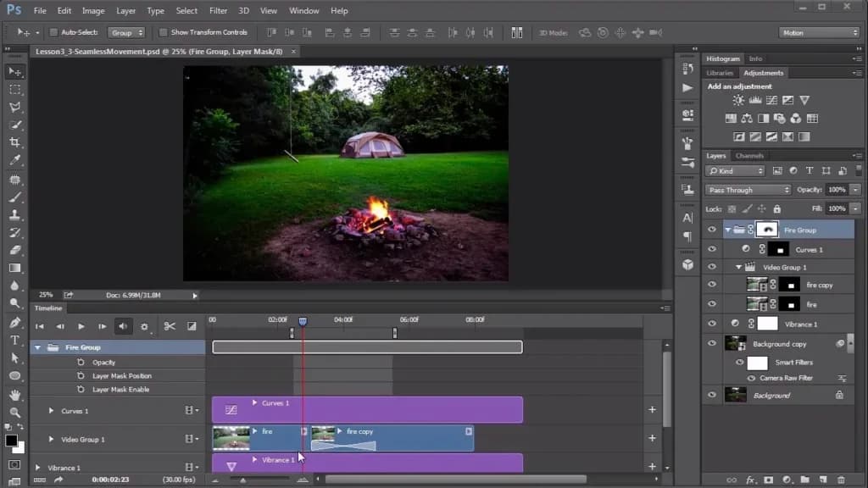Collapse Video Group 1 in Layers panel
Screen dimensions: 868x488
point(738,267)
